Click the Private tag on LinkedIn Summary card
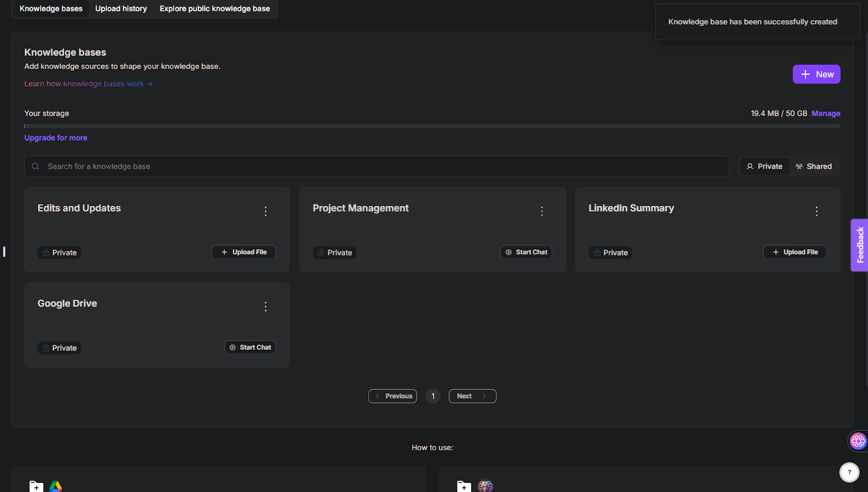Image resolution: width=868 pixels, height=492 pixels. 610,253
